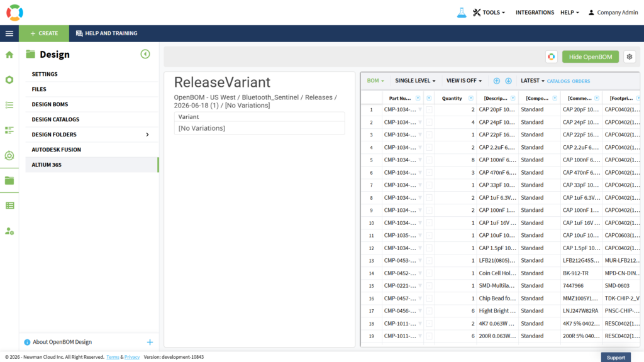Open the HELP dropdown menu
Viewport: 644px width, 362px height.
coord(570,13)
